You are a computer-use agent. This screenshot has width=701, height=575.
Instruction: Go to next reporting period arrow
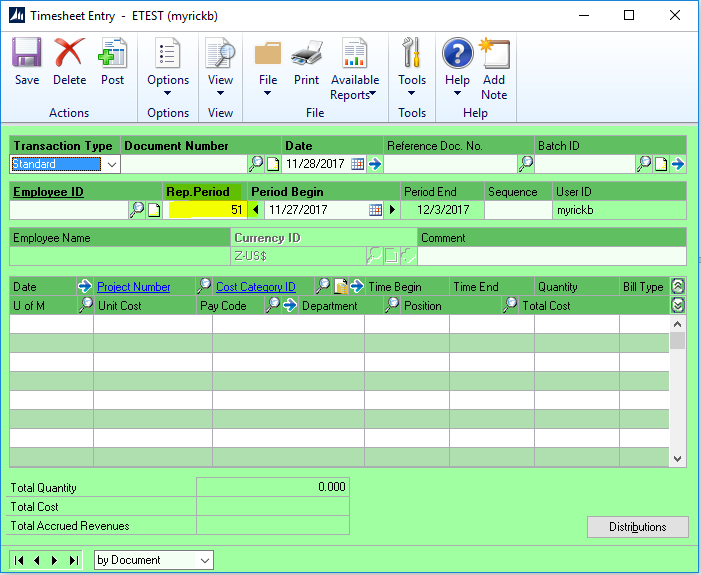[x=392, y=209]
